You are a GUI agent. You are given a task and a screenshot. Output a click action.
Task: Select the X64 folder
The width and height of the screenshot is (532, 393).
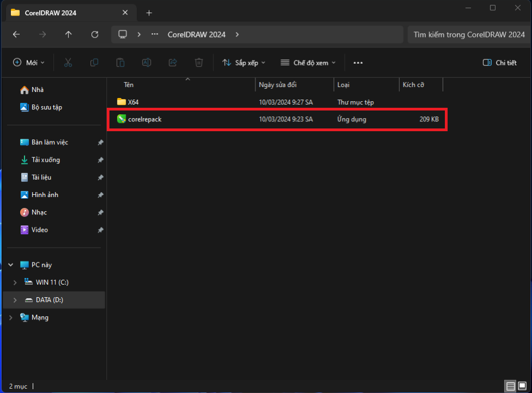click(277, 102)
